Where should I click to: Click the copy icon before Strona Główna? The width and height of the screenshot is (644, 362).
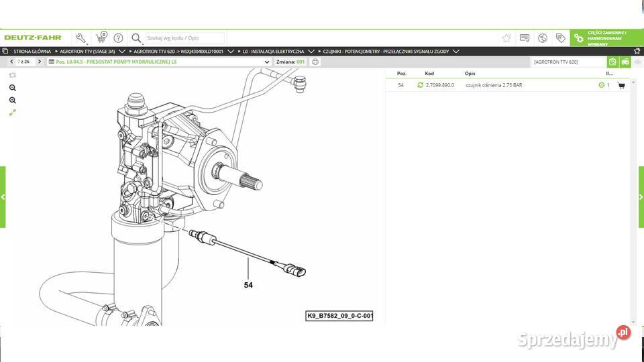tap(5, 52)
